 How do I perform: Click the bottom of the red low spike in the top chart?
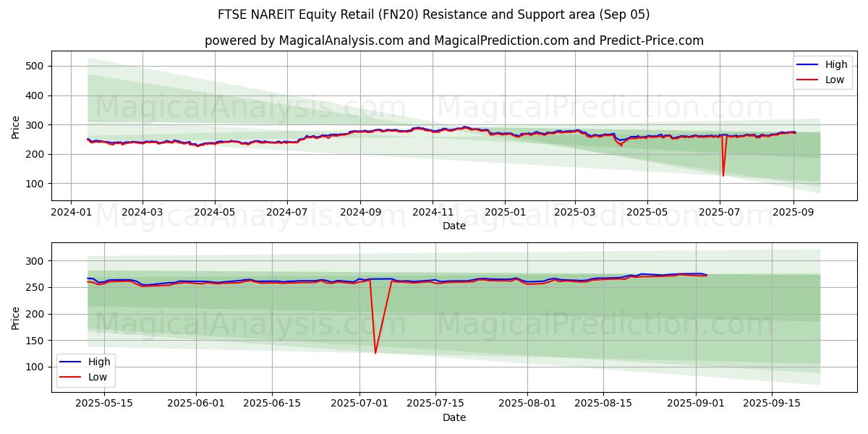[723, 176]
